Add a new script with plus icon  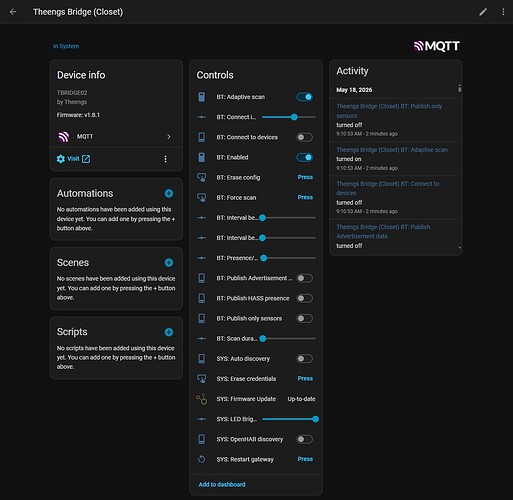169,332
